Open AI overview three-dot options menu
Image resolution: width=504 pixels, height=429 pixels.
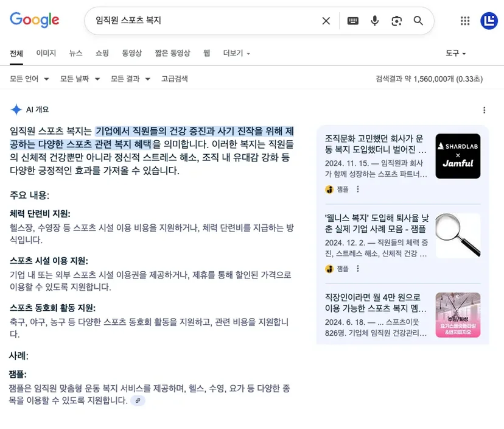pos(484,110)
